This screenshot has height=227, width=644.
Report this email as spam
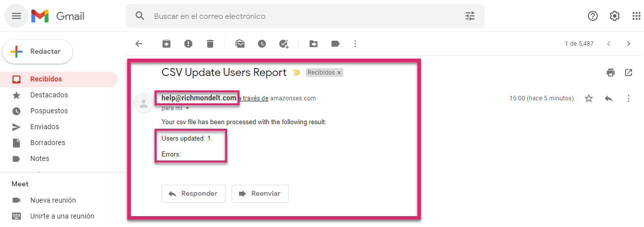[x=188, y=44]
